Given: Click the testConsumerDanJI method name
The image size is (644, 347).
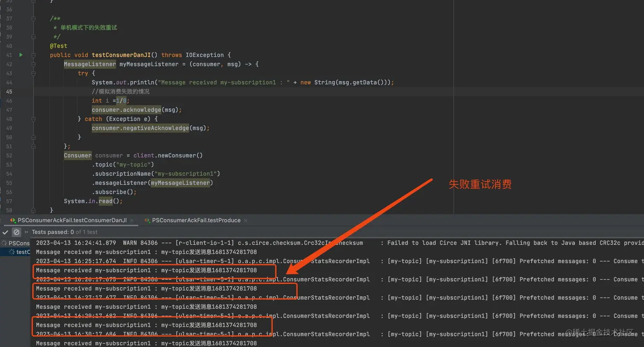Looking at the screenshot, I should [121, 55].
